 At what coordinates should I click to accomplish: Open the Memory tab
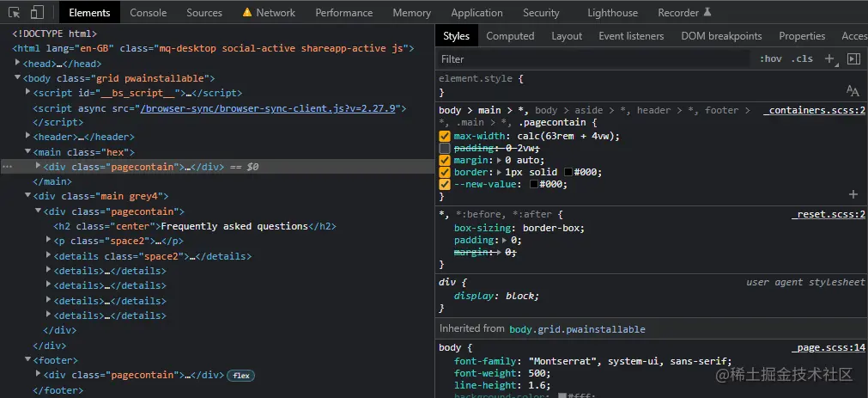tap(412, 12)
